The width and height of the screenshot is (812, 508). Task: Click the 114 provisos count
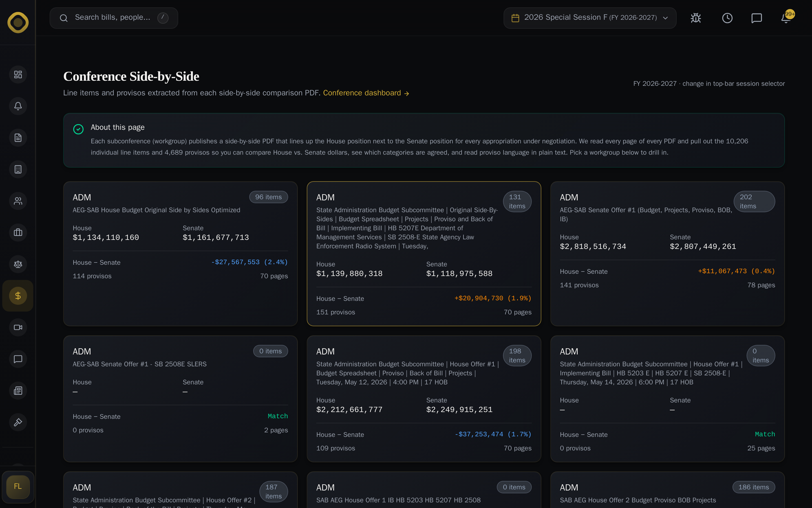[92, 276]
